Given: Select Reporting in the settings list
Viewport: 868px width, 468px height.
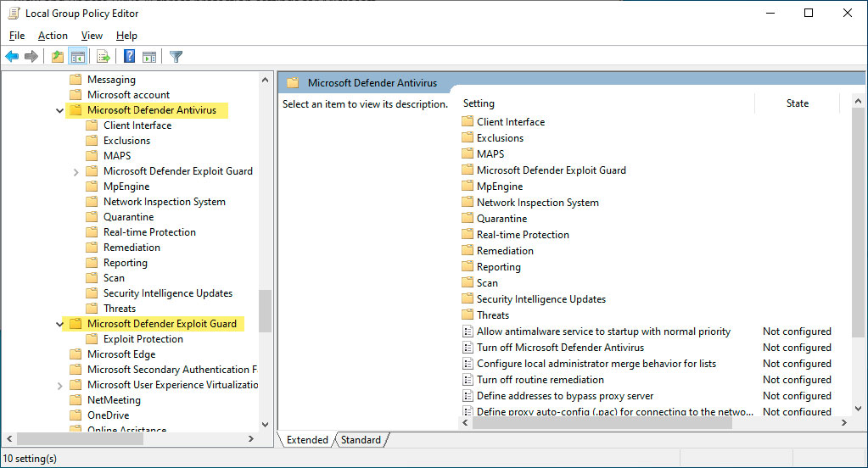Looking at the screenshot, I should (499, 266).
